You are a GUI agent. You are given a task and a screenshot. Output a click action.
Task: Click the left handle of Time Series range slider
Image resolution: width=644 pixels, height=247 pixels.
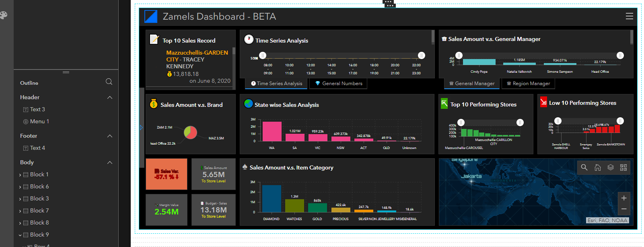point(263,55)
